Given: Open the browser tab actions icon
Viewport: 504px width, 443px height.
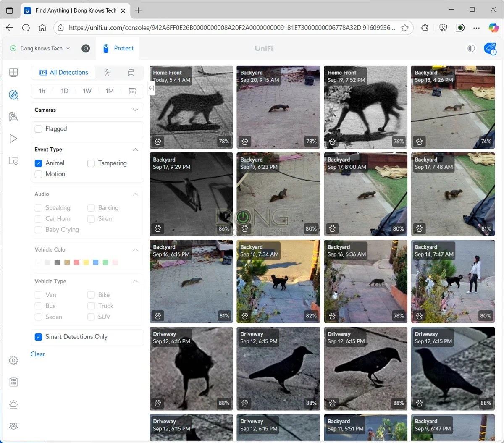Looking at the screenshot, I should 10,10.
